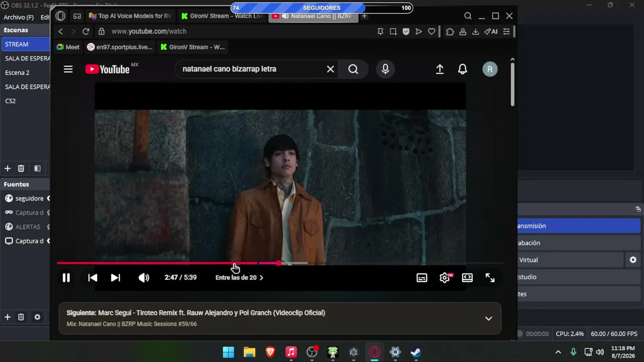644x362 pixels.
Task: Toggle theater mode in the player
Action: [x=467, y=278]
